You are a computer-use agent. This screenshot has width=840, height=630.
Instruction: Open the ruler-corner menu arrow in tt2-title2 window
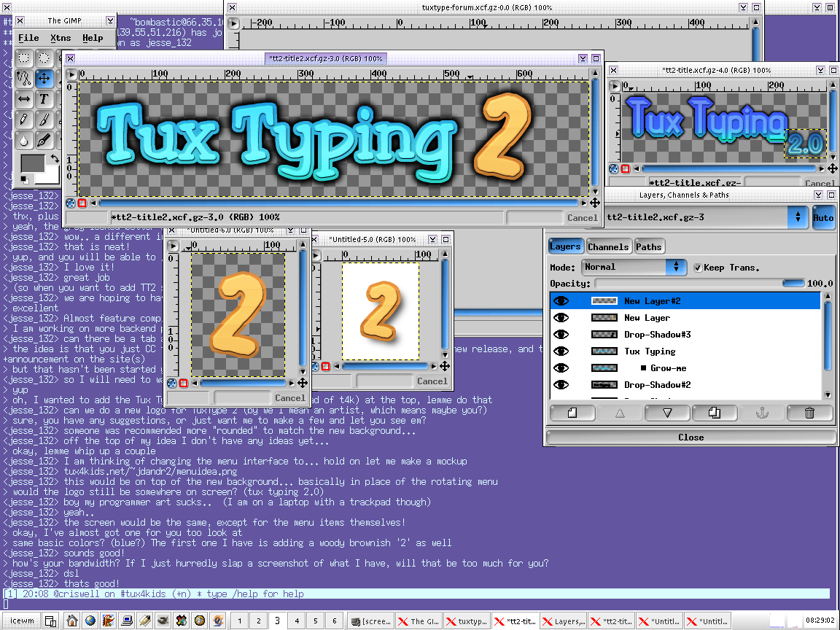[x=71, y=74]
